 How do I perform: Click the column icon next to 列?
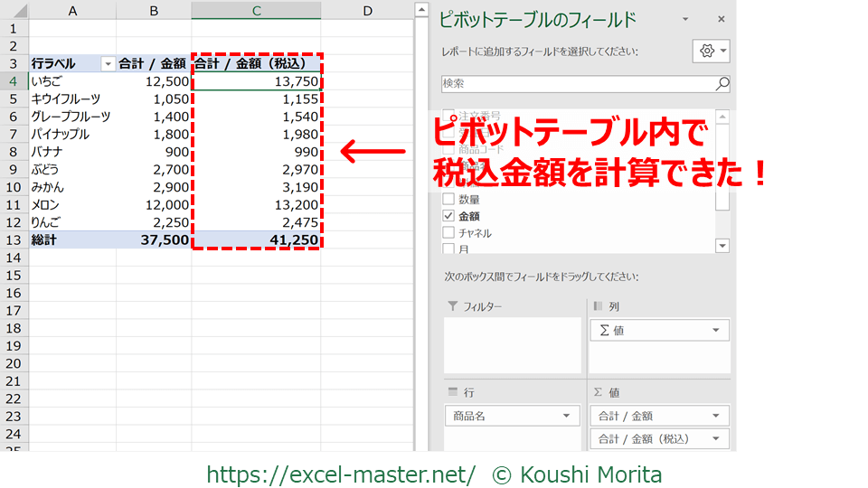pos(598,307)
